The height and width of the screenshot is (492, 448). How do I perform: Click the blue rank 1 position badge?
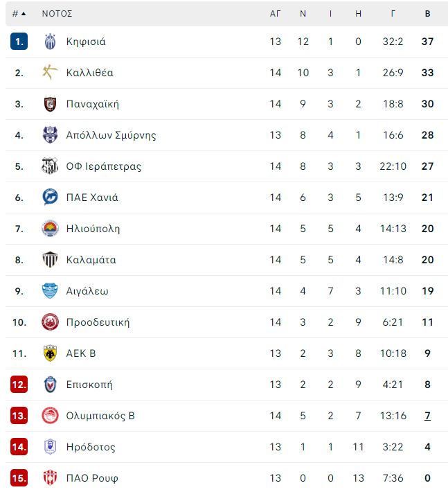pyautogui.click(x=19, y=42)
